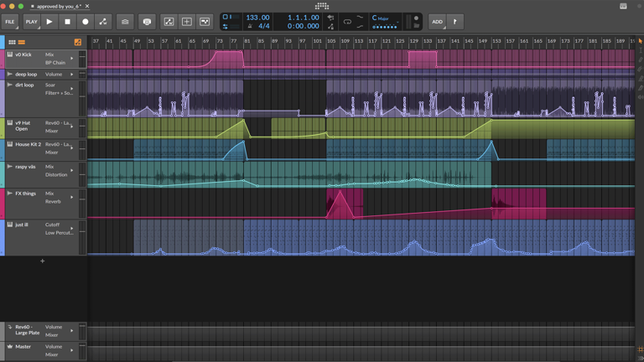Expand automation parameter arrow on v9 Hat Open

(x=72, y=127)
